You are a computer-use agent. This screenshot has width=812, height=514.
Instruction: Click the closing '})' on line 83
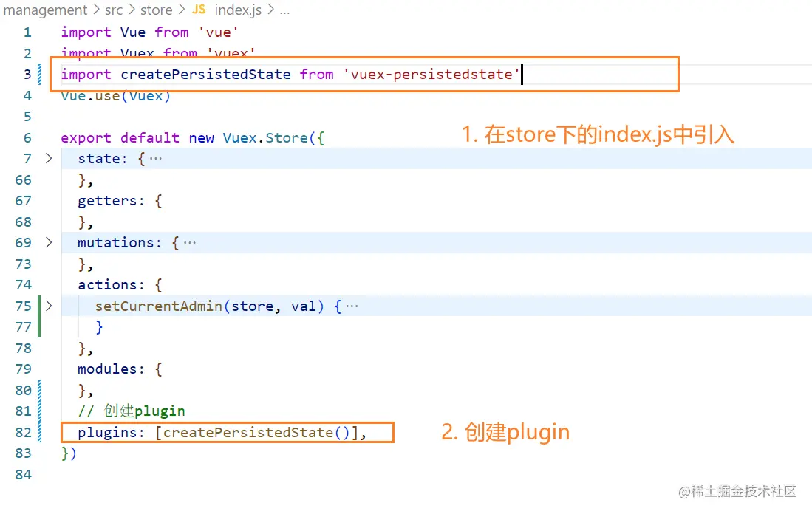tap(69, 453)
